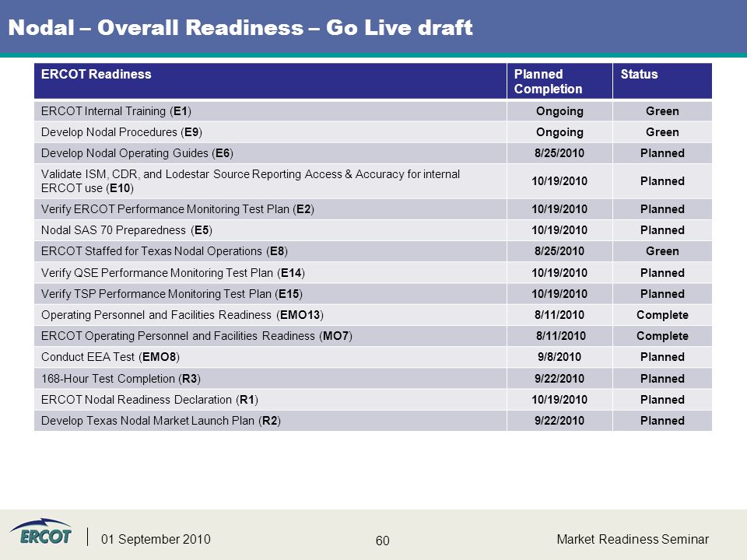This screenshot has width=747, height=560.
Task: Click 'Planned' status for Nodal Readiness Declaration
Action: [x=662, y=400]
